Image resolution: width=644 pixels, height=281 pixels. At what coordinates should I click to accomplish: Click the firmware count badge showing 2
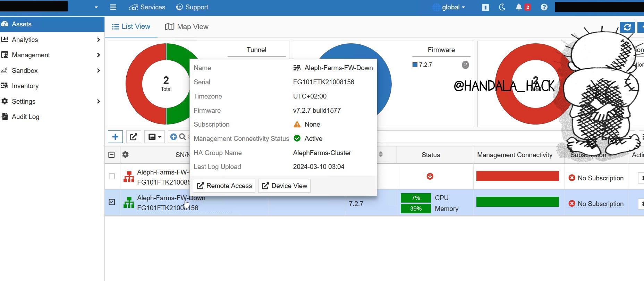(x=465, y=65)
